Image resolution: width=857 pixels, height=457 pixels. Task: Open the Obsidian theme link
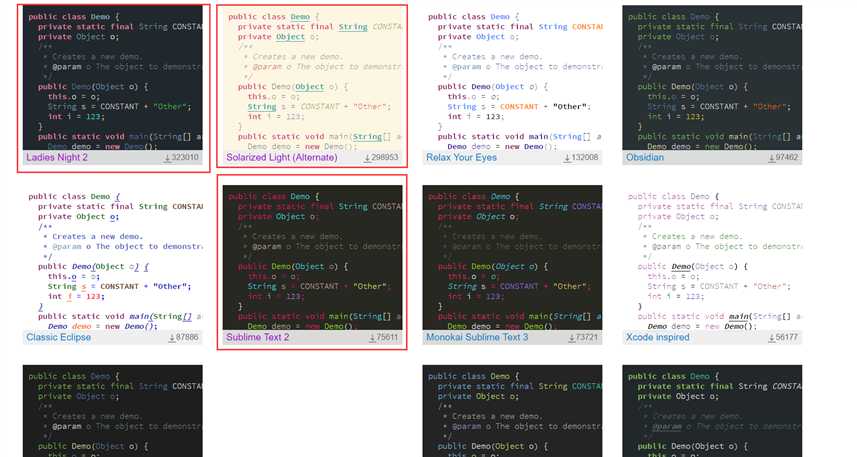tap(645, 157)
